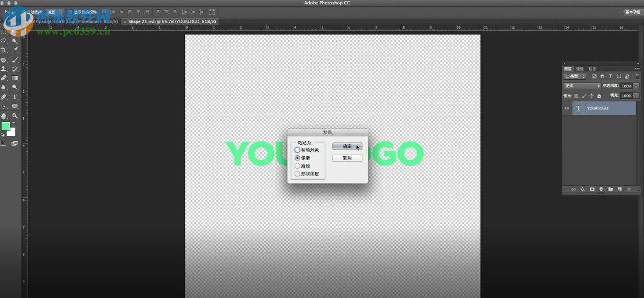Select the Horizontal Type tool

15,97
